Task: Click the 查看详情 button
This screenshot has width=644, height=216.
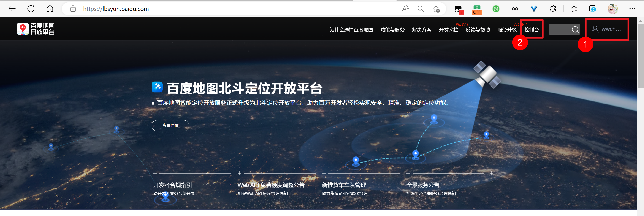Action: coord(170,125)
